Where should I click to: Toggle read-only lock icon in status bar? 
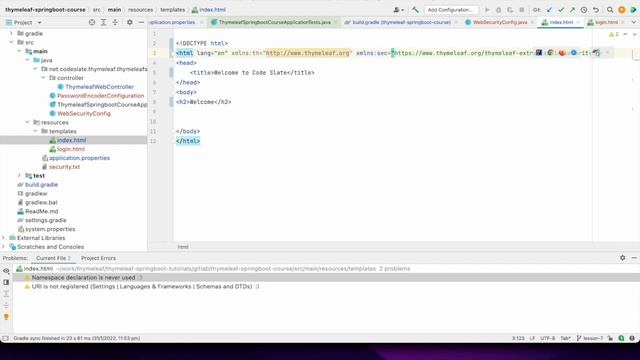pyautogui.click(x=610, y=338)
